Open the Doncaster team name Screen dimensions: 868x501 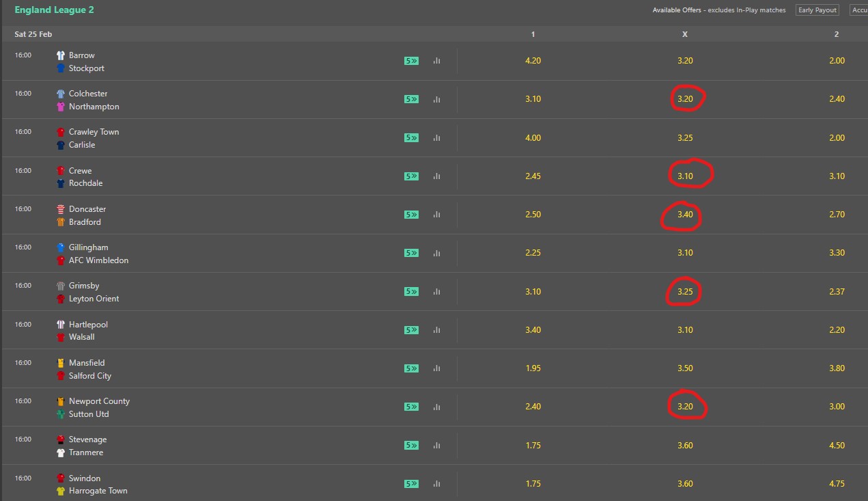[x=87, y=209]
